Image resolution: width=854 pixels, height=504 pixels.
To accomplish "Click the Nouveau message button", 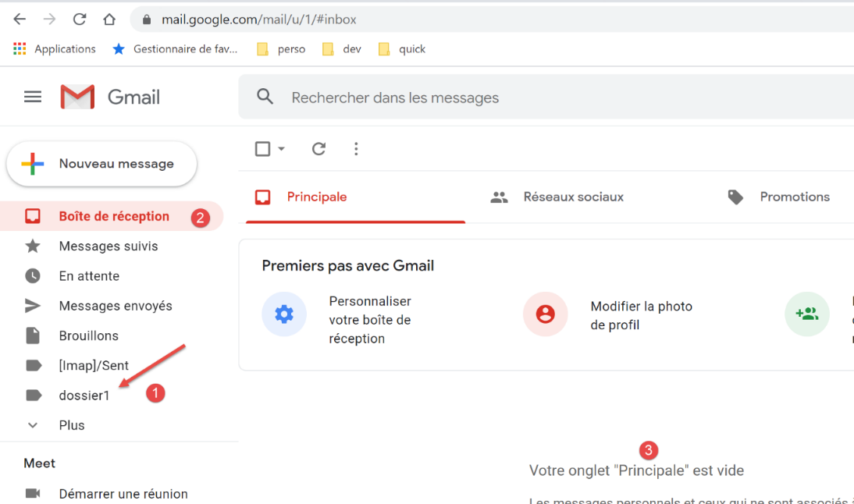I will [x=101, y=164].
